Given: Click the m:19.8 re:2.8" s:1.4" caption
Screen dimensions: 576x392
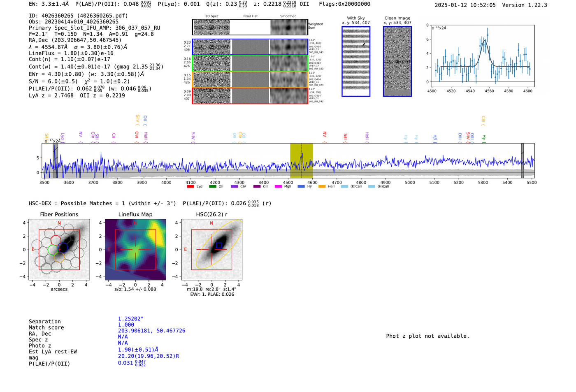Looking at the screenshot, I should coord(211,289).
